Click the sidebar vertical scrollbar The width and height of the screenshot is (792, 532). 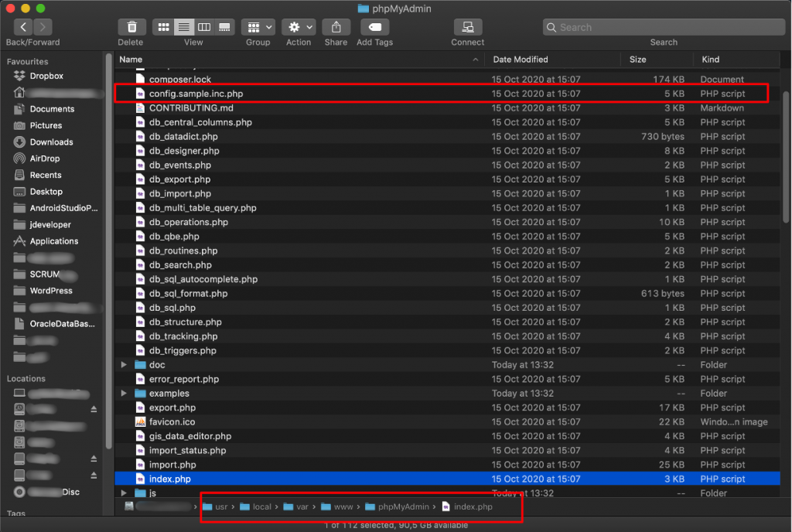[108, 251]
